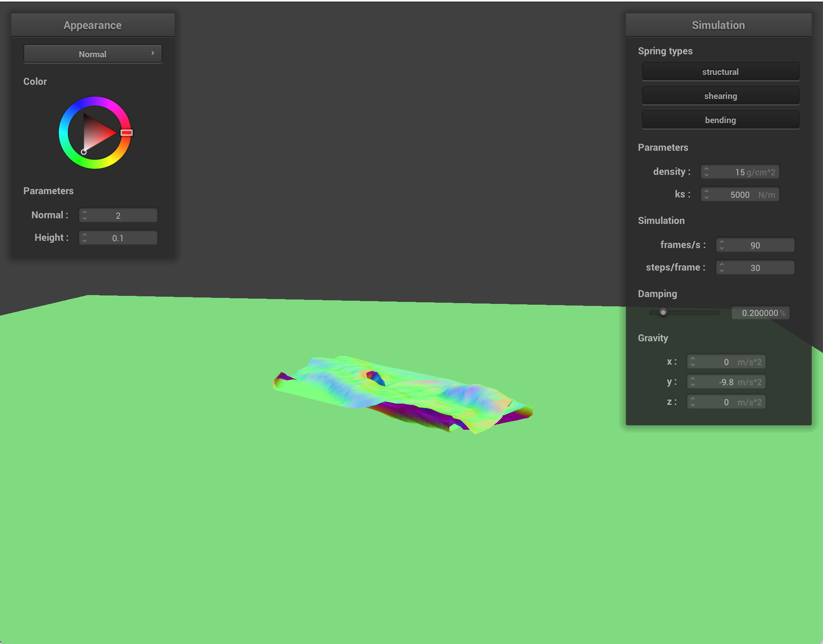This screenshot has height=644, width=823.
Task: Click the Gravity z stepper arrows
Action: pos(693,402)
